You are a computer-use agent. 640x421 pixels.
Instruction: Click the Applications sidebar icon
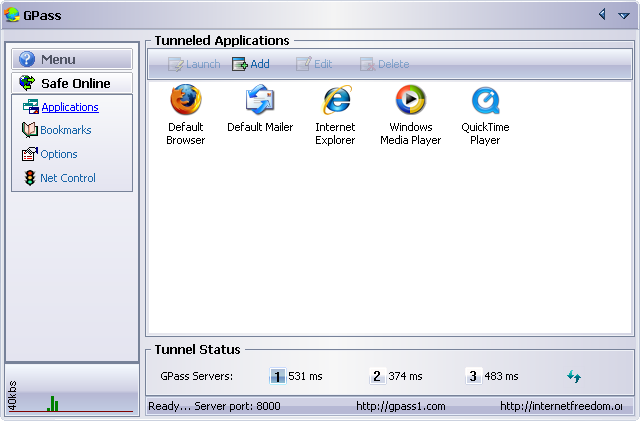coord(31,107)
